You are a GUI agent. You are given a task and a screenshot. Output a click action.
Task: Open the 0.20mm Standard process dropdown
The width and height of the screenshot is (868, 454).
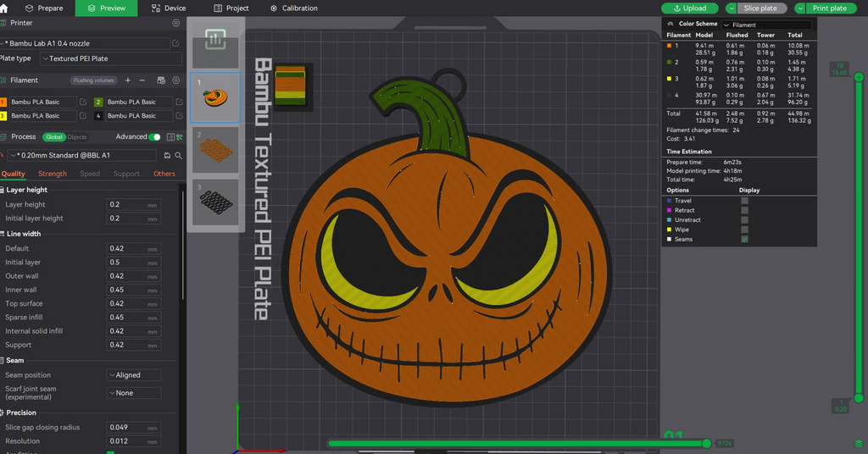click(82, 156)
